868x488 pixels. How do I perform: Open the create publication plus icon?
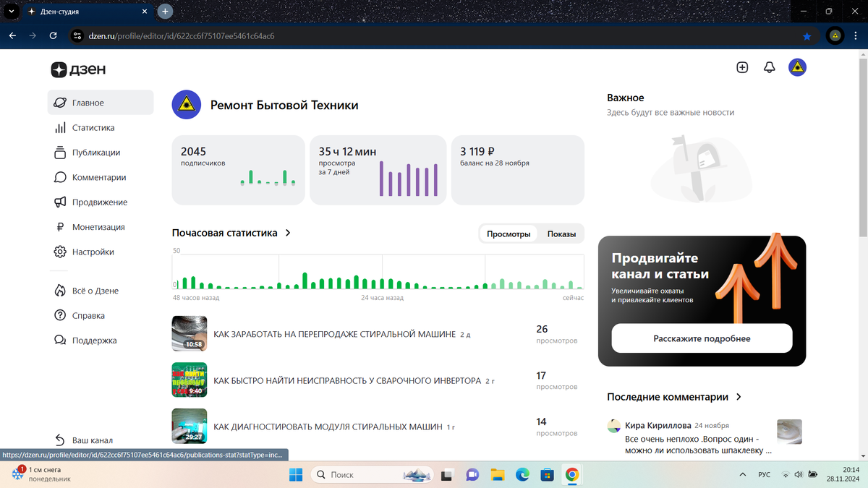point(742,67)
